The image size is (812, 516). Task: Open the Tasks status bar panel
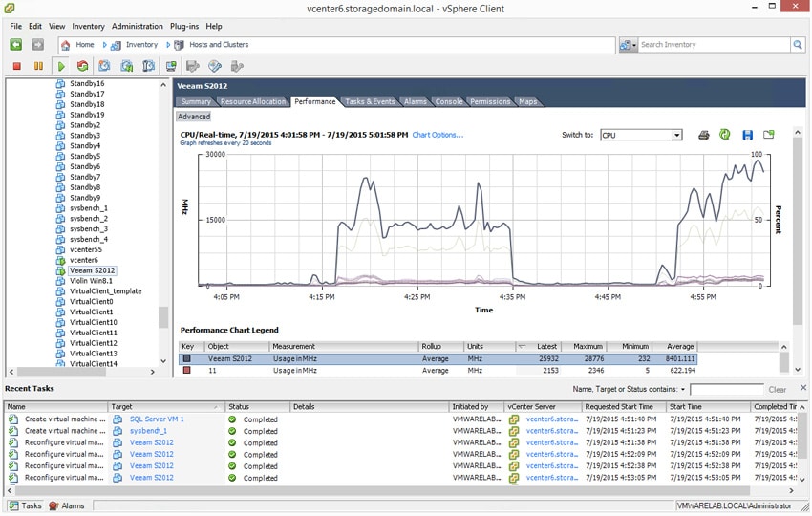coord(26,505)
